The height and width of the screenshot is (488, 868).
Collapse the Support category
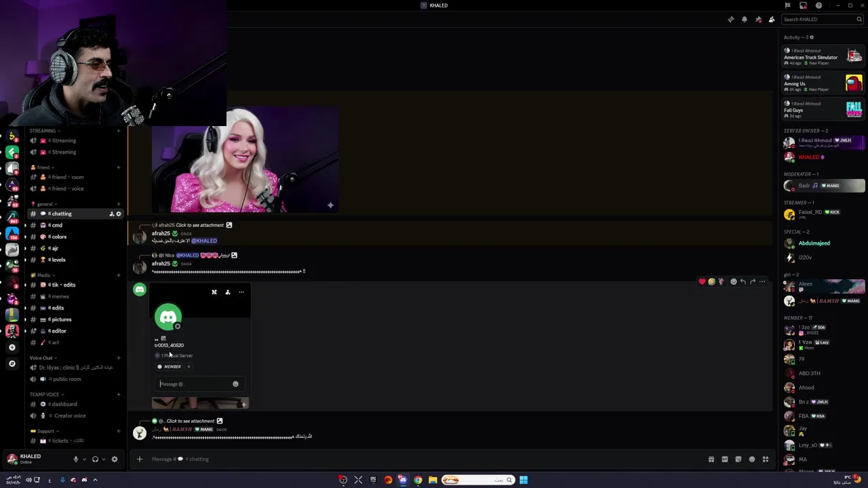click(44, 431)
